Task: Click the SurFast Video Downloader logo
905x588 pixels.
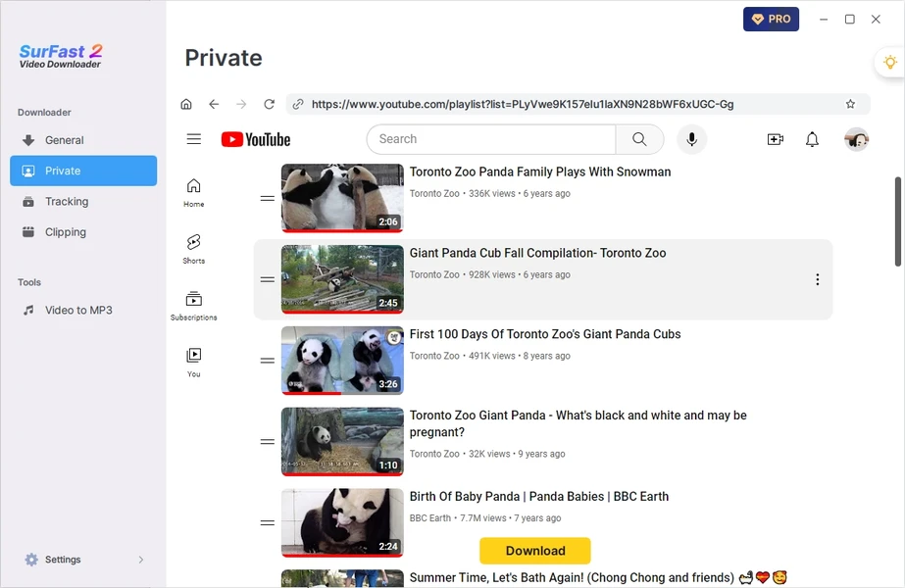Action: [x=61, y=56]
